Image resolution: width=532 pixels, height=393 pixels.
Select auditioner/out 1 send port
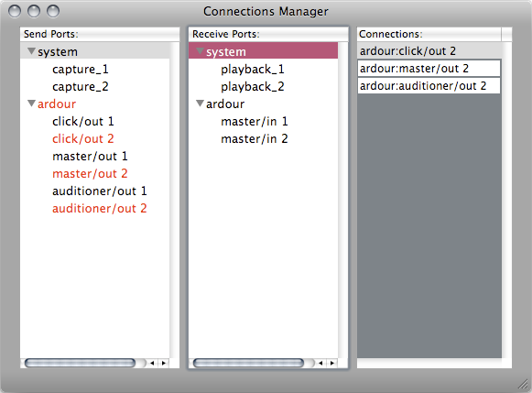[x=100, y=191]
